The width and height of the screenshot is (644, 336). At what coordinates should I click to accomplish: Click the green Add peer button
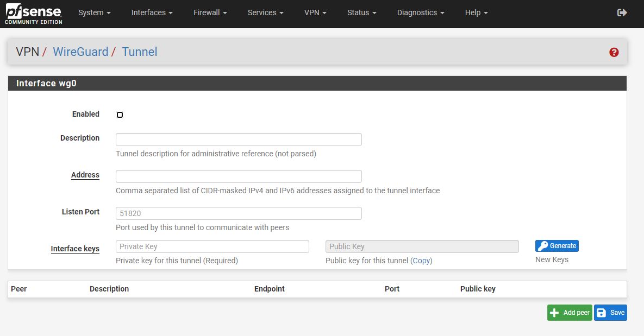tap(569, 313)
